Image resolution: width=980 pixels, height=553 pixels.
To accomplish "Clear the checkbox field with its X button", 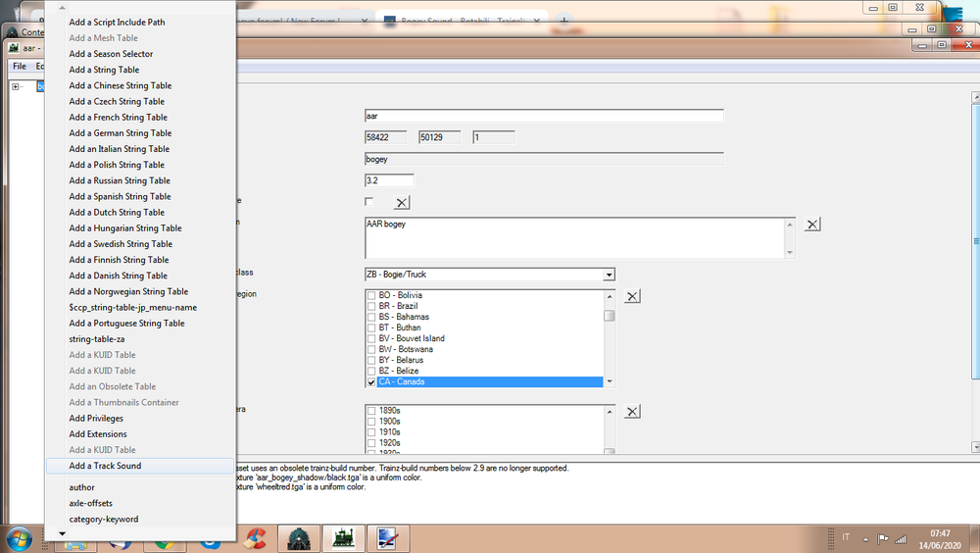I will pos(402,203).
